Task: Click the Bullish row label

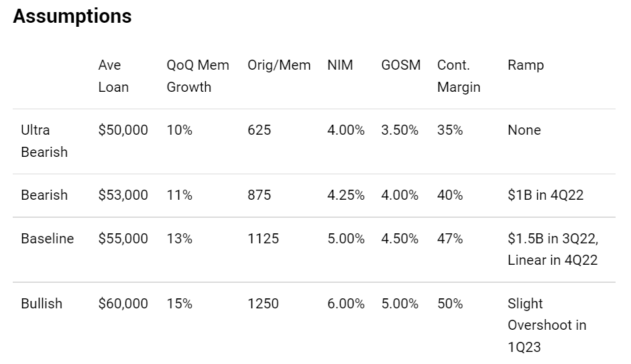Action: pos(42,304)
